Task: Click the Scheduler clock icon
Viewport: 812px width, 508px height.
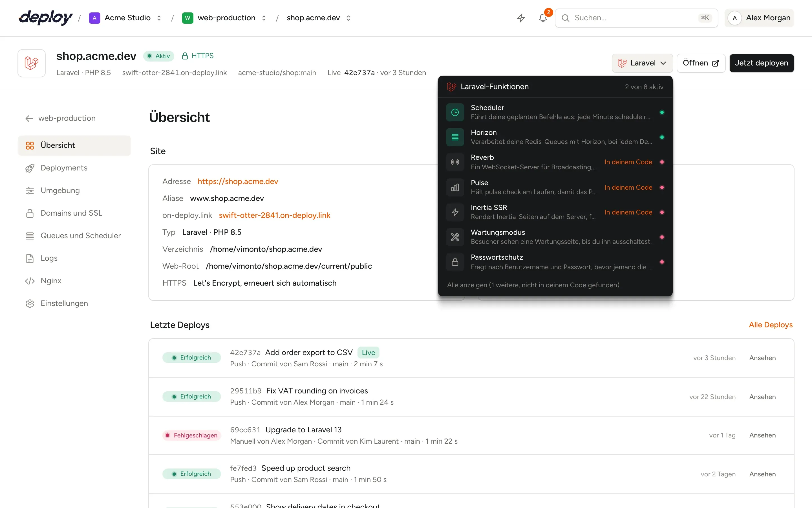Action: click(455, 112)
